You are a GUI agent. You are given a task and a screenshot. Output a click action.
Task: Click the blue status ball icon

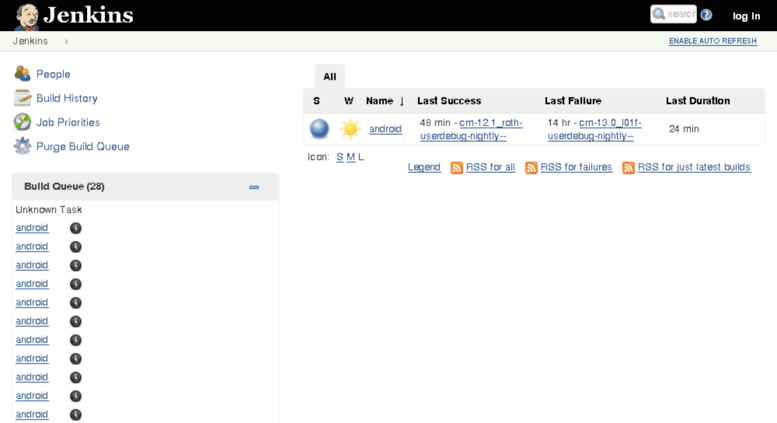coord(319,129)
